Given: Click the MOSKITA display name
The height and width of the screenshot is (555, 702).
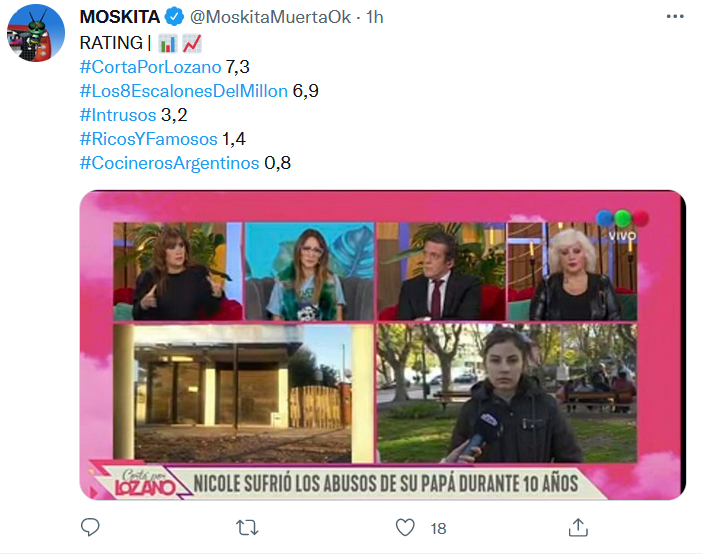Looking at the screenshot, I should [120, 17].
